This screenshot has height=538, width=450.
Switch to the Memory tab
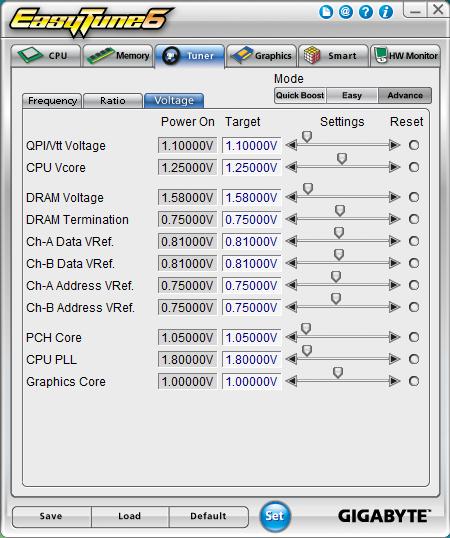(x=118, y=56)
